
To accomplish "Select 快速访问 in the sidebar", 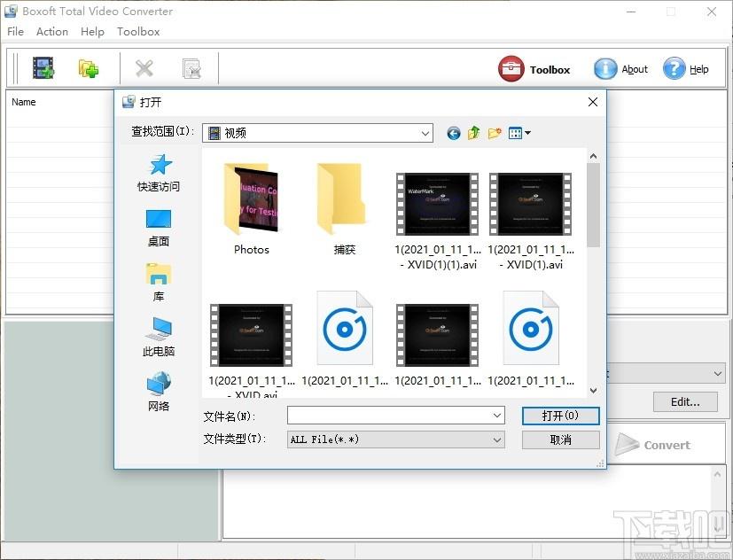I will 159,173.
